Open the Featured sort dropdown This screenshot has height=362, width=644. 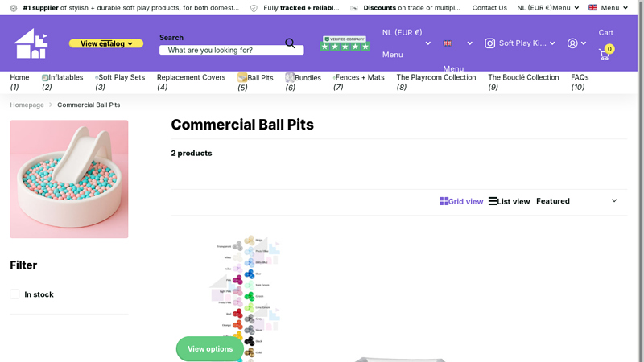point(576,201)
